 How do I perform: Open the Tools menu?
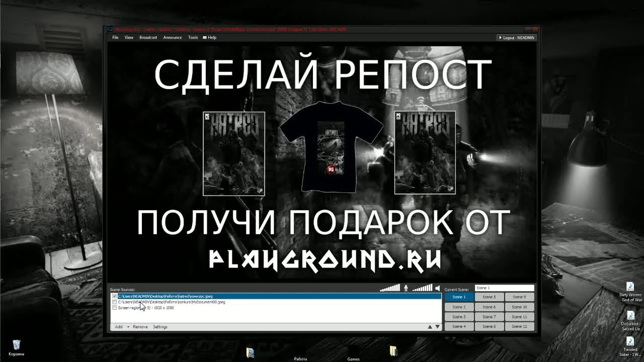(x=192, y=37)
